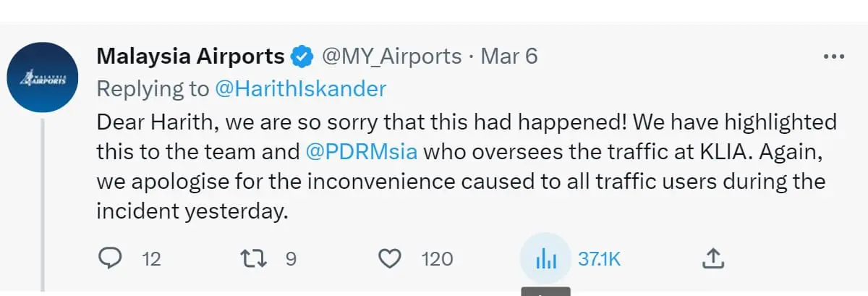Click the grey thread line below avatar
This screenshot has width=868, height=296.
point(43,203)
